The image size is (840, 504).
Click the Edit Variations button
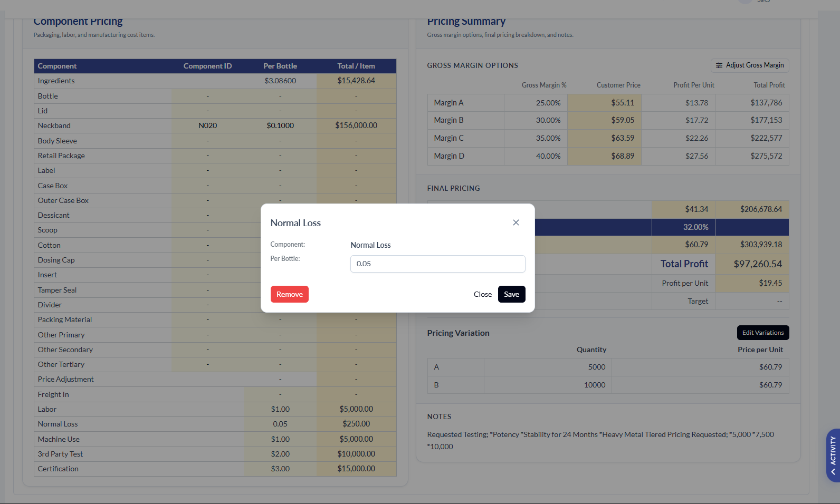point(763,333)
